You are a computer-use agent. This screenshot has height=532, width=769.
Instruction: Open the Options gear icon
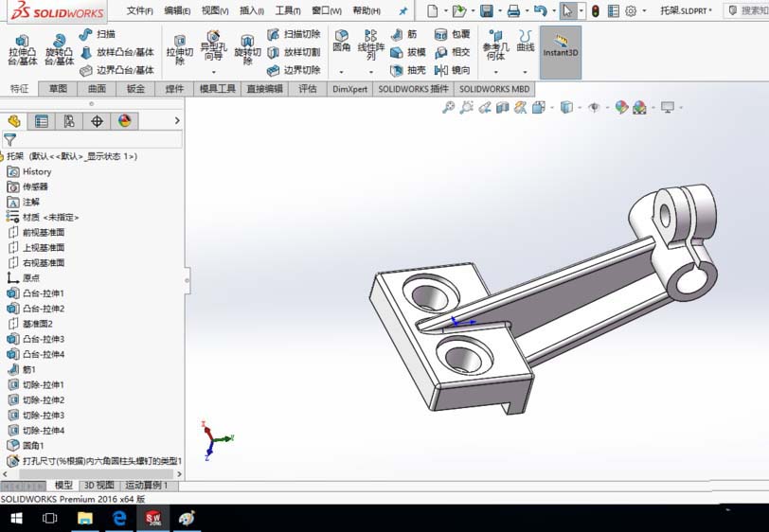click(x=631, y=10)
